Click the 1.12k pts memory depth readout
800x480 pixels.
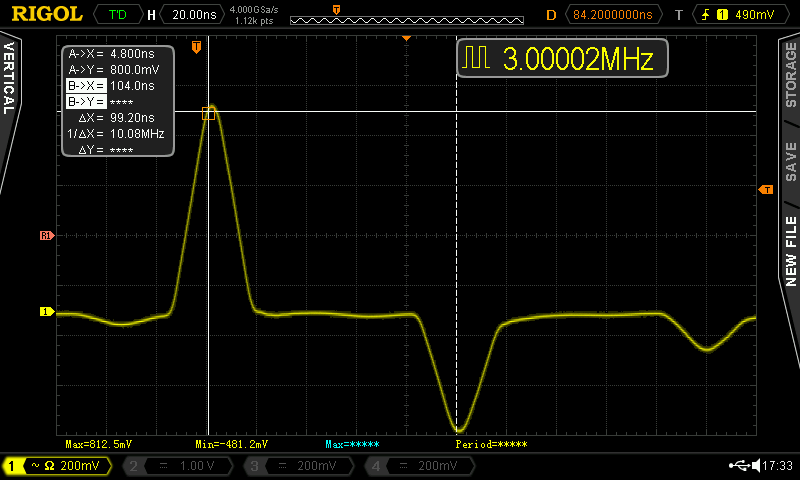pyautogui.click(x=254, y=21)
